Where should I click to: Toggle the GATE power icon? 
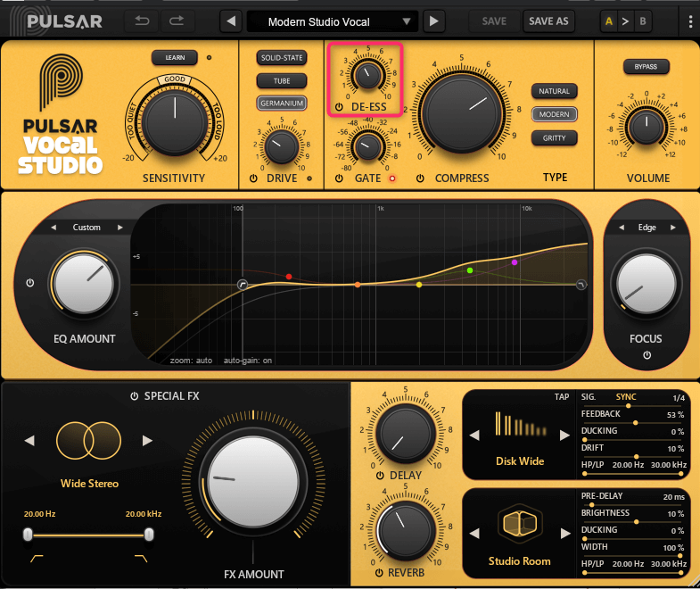[x=339, y=178]
